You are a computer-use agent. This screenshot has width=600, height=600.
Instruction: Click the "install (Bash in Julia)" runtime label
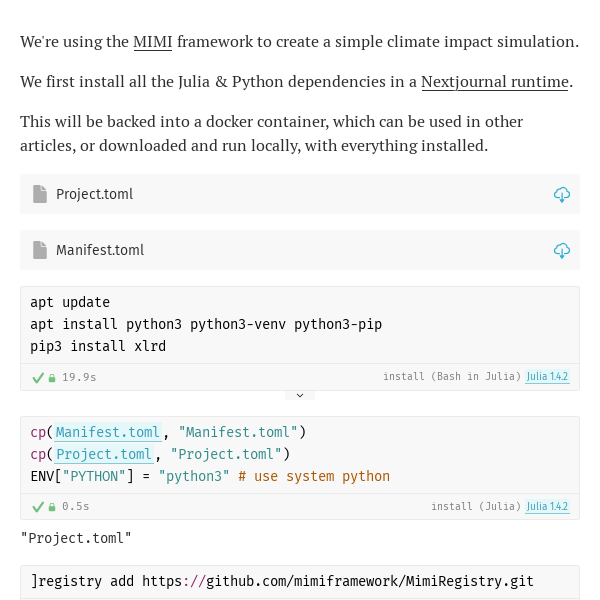pos(451,377)
